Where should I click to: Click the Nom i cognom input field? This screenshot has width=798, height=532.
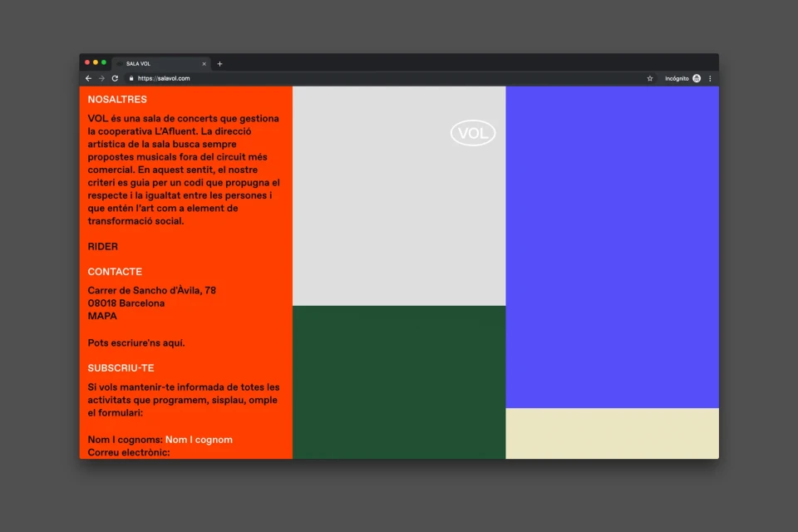199,439
